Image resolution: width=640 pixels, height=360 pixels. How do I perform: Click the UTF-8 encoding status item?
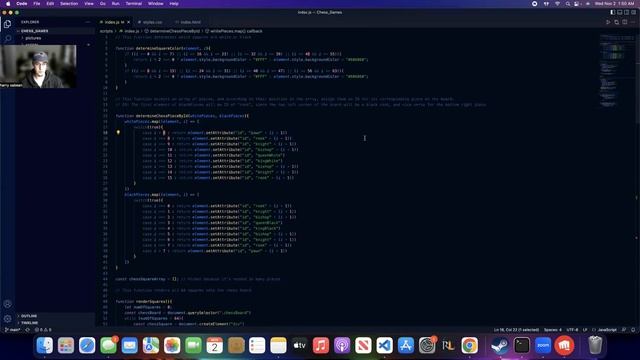coord(572,330)
